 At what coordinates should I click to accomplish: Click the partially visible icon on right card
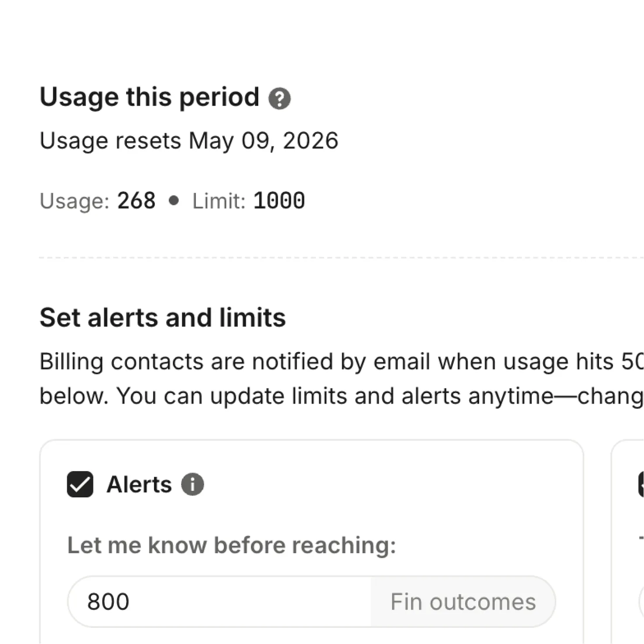[x=641, y=484]
